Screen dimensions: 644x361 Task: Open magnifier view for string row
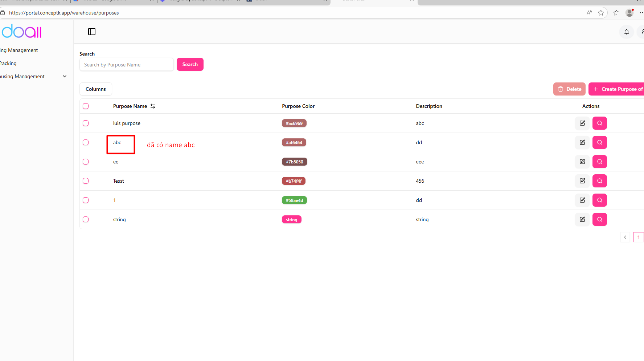599,219
